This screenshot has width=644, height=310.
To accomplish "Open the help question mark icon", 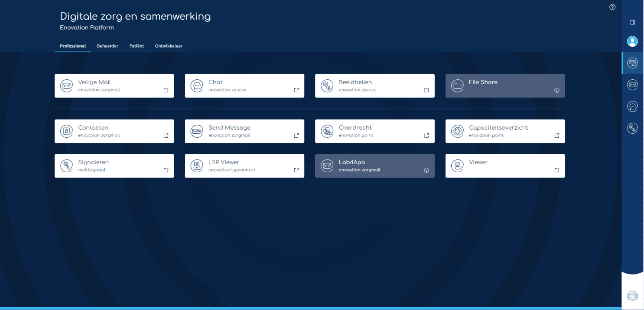I will tap(612, 7).
